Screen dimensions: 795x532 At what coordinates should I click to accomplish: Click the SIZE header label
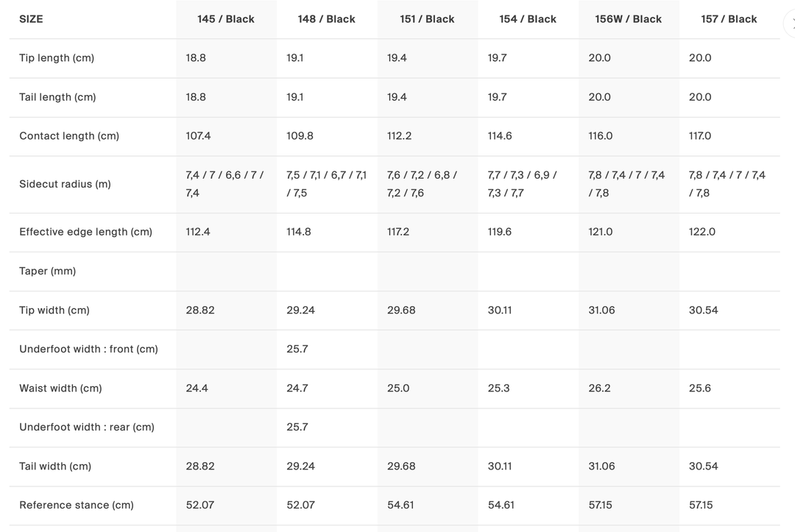click(x=31, y=19)
